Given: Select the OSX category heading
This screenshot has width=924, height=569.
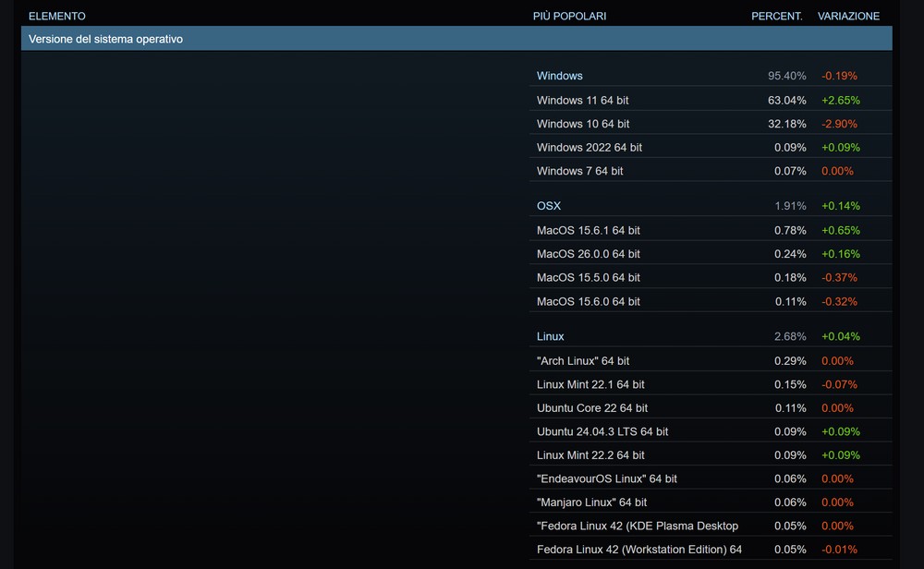Looking at the screenshot, I should tap(549, 206).
